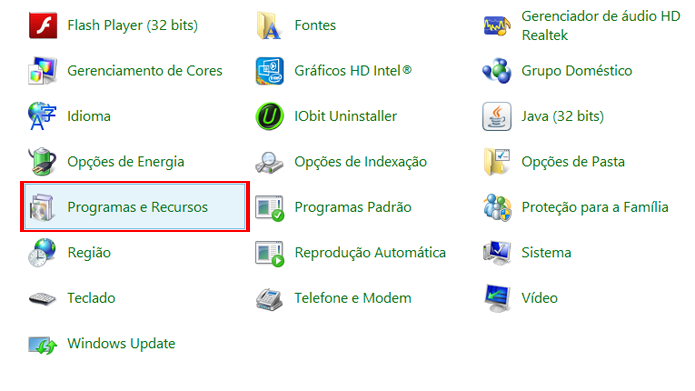695x391 pixels.
Task: Launch IObit Uninstaller green icon
Action: (269, 116)
